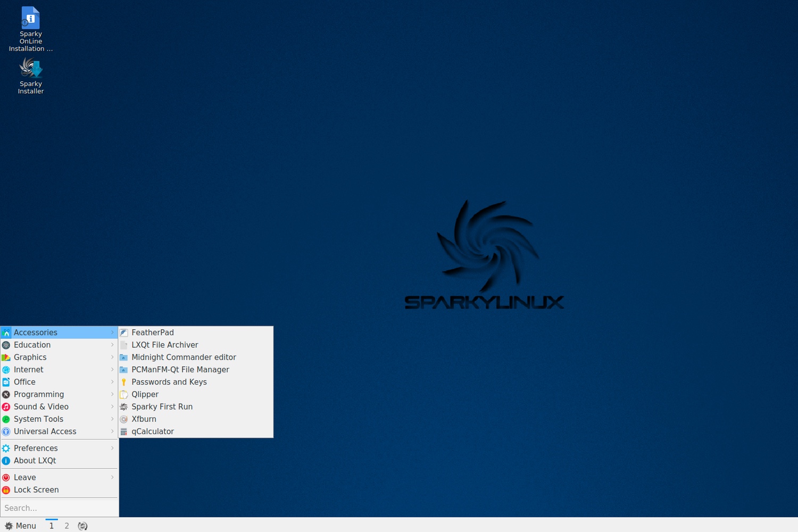Viewport: 798px width, 532px height.
Task: Open qCalculator menu entry
Action: [x=196, y=431]
